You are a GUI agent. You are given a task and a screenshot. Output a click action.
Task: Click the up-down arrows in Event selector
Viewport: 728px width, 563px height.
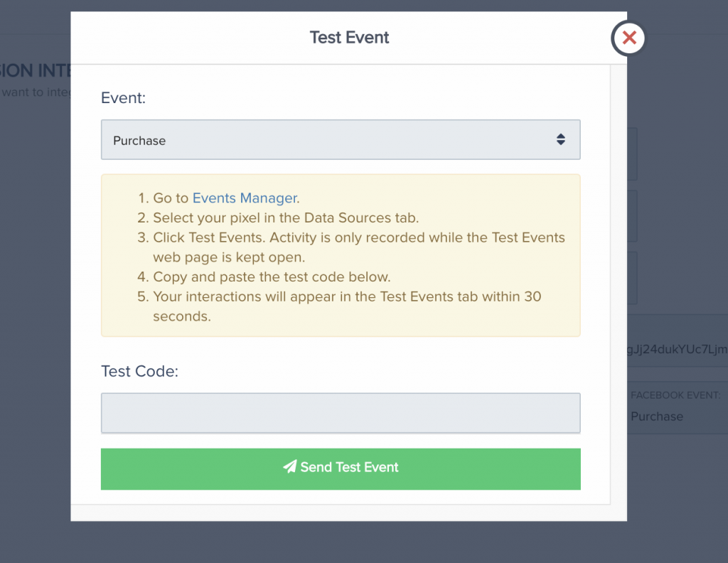(560, 140)
